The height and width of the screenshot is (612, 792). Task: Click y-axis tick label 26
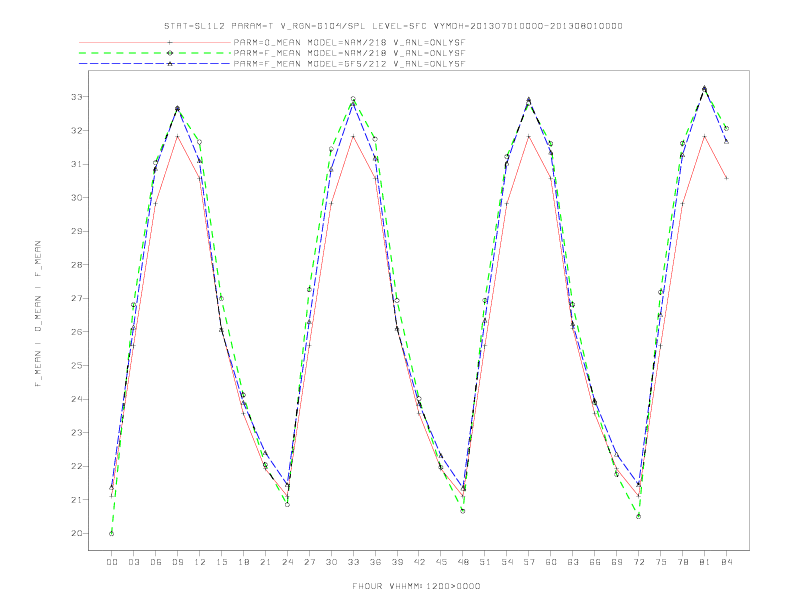tap(77, 332)
